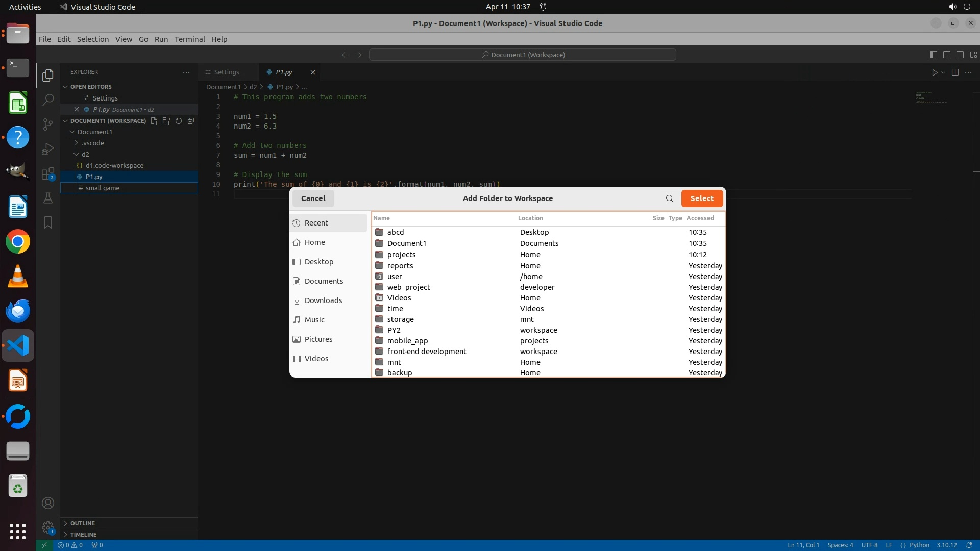The height and width of the screenshot is (551, 980).
Task: Click Cancel in Add Folder dialog
Action: click(x=313, y=198)
